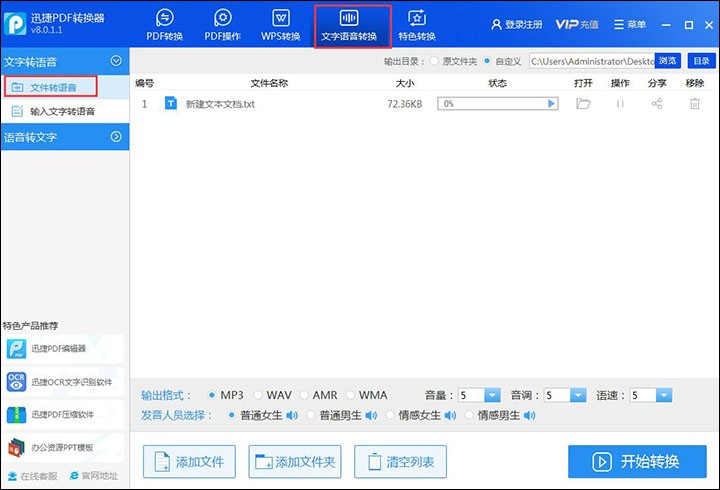
Task: Click file name 新建文本文档.txt
Action: point(220,104)
